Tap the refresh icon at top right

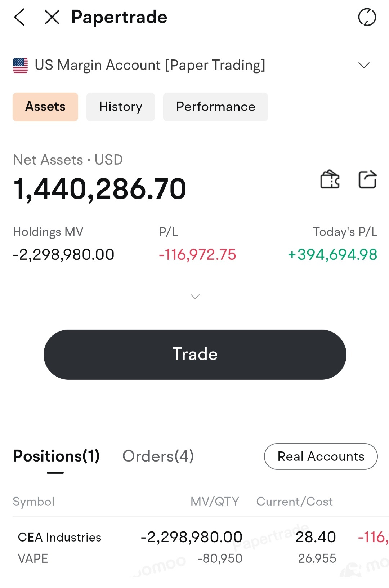(367, 17)
